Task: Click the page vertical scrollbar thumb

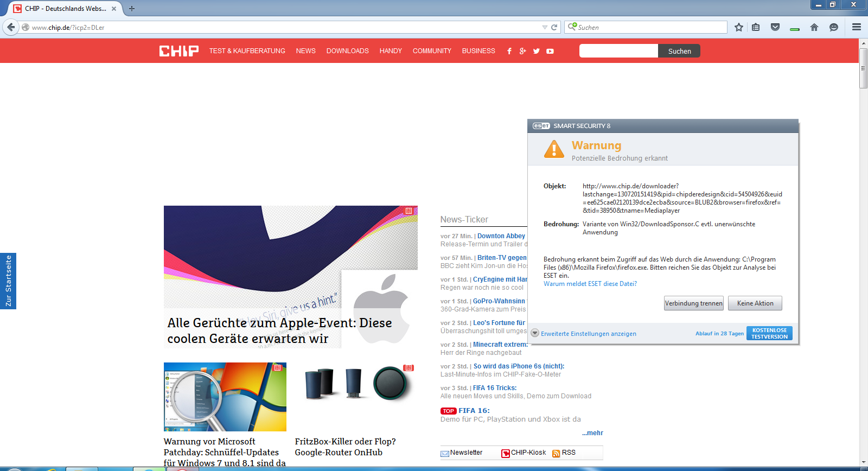Action: coord(863,68)
